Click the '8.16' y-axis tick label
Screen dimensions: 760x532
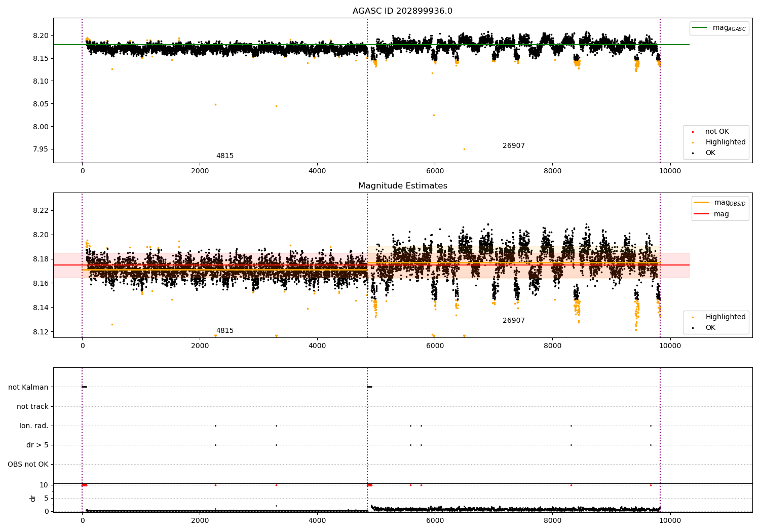[41, 283]
